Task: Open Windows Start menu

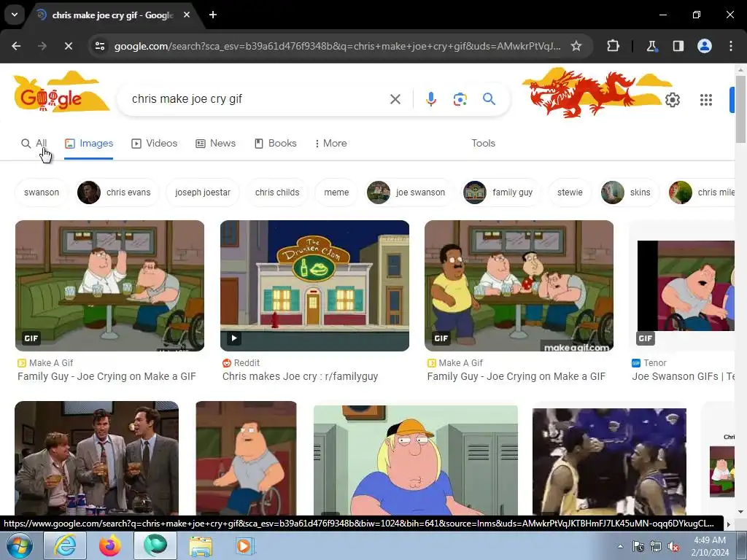Action: click(20, 545)
